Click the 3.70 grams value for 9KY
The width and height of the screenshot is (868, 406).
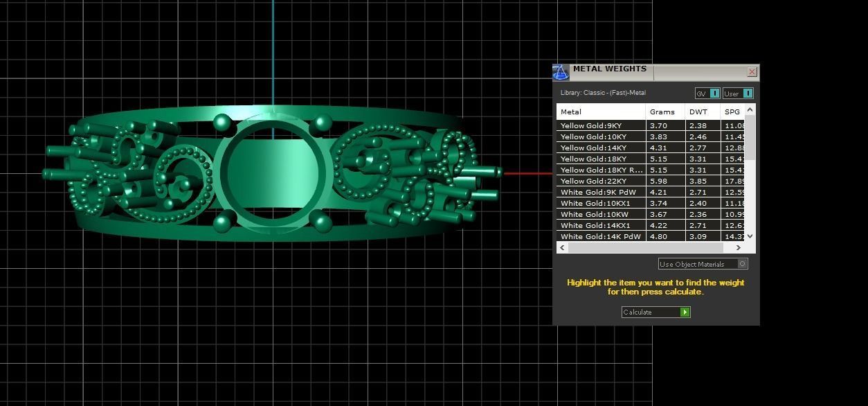click(658, 125)
